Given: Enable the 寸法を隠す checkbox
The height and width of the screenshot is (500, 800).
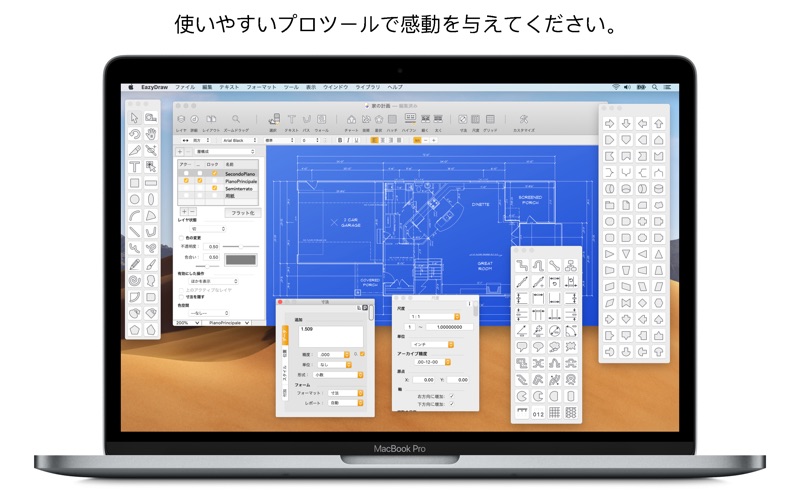Looking at the screenshot, I should click(181, 297).
